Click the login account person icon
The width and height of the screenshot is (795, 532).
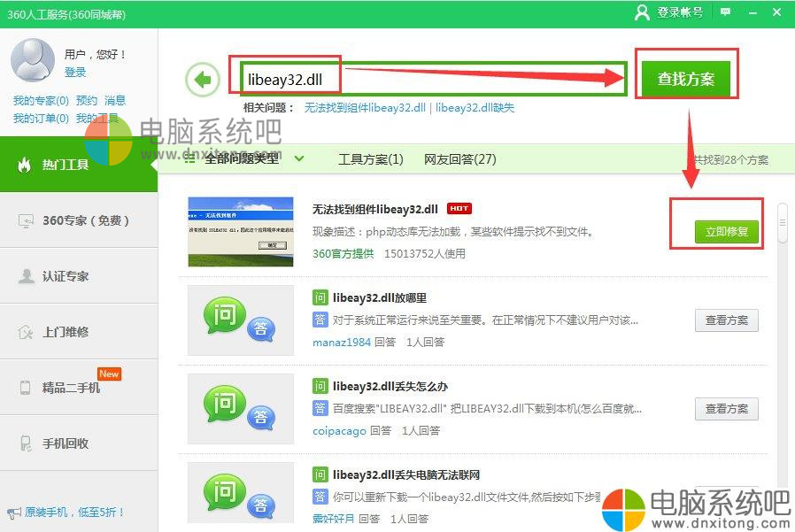click(x=642, y=12)
